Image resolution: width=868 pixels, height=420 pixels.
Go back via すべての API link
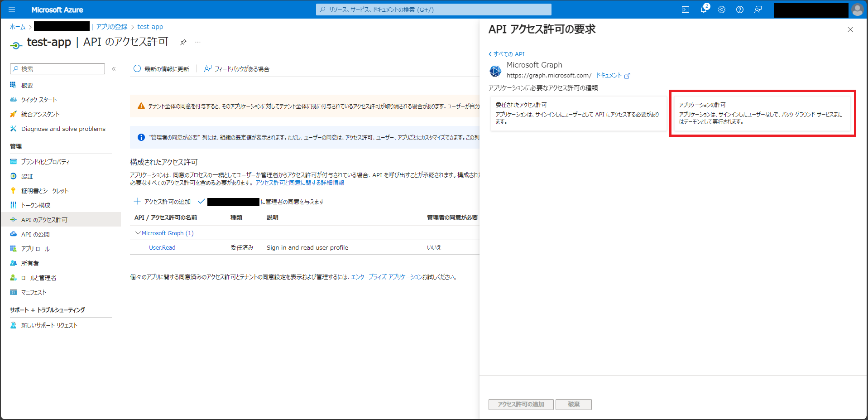(507, 54)
